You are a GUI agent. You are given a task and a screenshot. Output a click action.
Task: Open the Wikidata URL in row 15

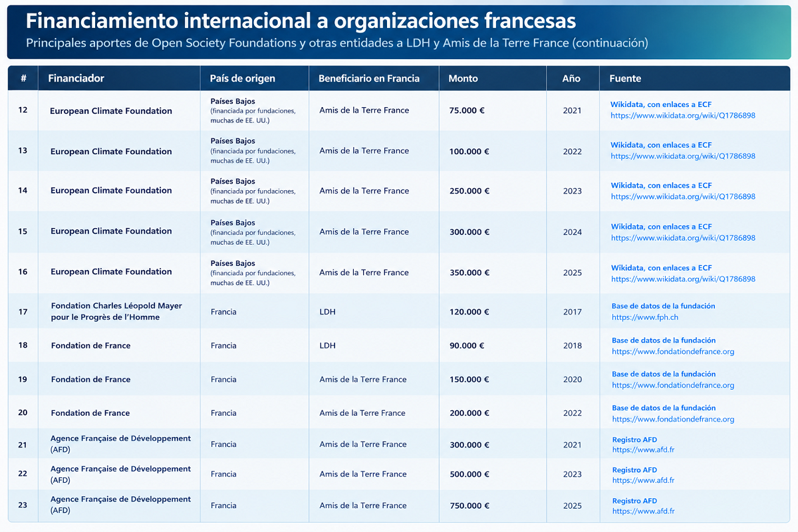[x=683, y=238]
